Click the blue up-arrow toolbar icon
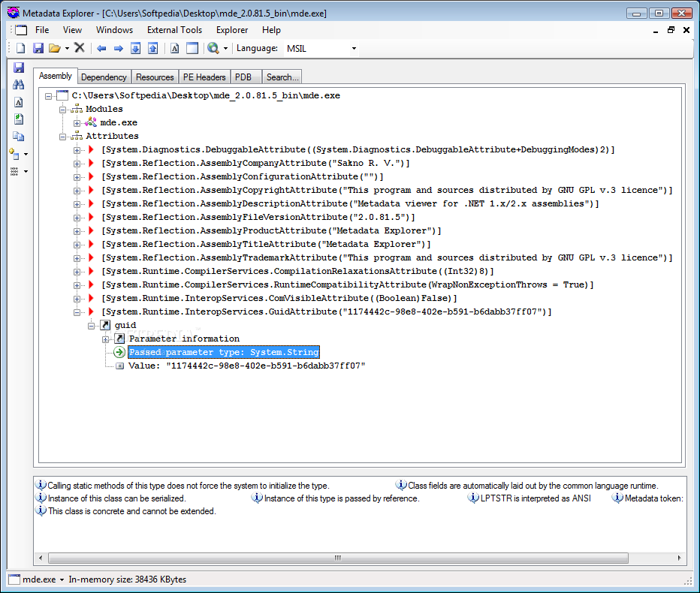This screenshot has width=700, height=593. [153, 48]
